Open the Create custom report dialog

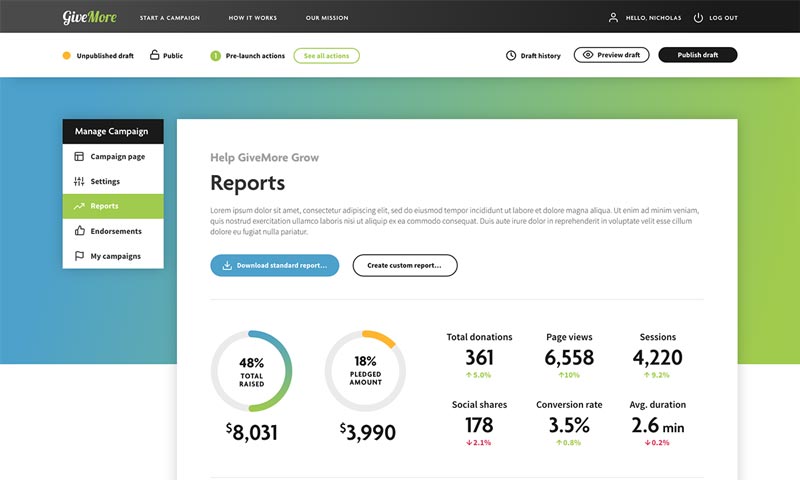[404, 265]
